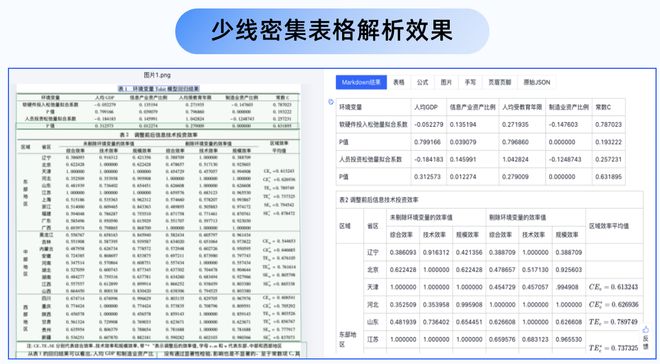660x364 pixels.
Task: Select the 东部地区 region cell
Action: click(x=350, y=339)
